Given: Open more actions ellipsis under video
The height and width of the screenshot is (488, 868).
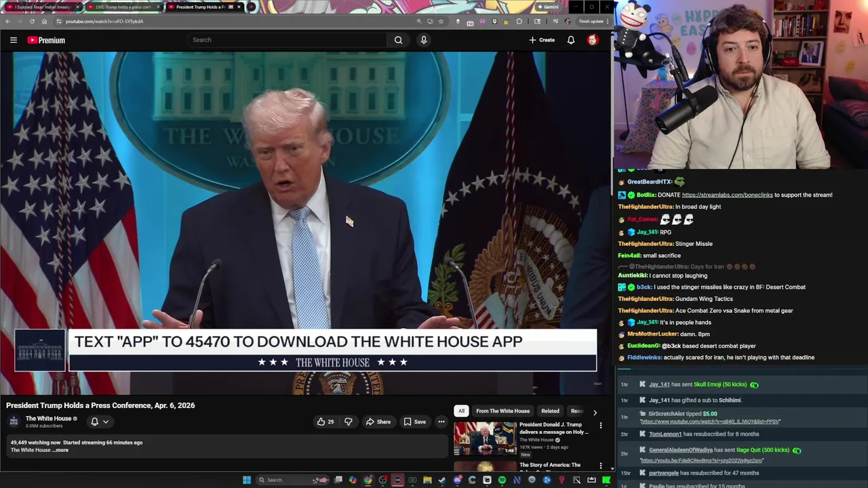Looking at the screenshot, I should click(441, 422).
